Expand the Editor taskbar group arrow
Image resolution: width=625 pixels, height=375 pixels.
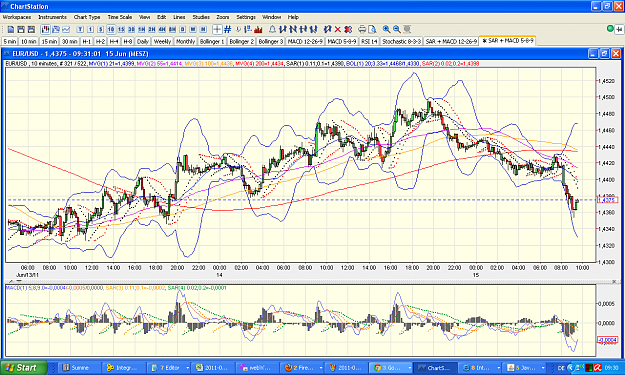(187, 368)
